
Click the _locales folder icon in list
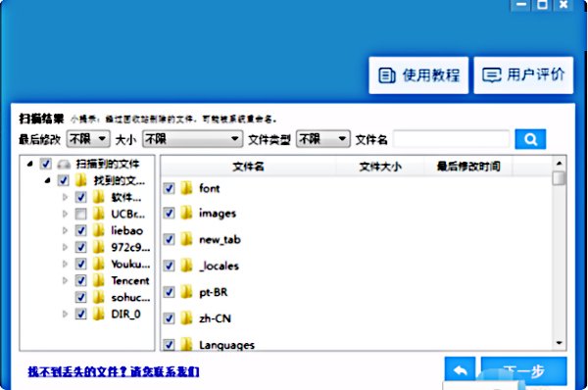pyautogui.click(x=186, y=266)
